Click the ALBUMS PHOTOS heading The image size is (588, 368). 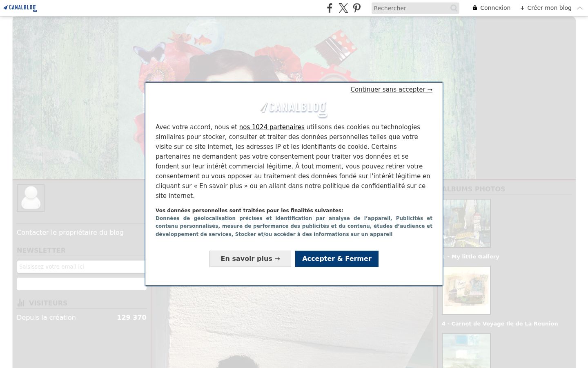[x=474, y=189]
